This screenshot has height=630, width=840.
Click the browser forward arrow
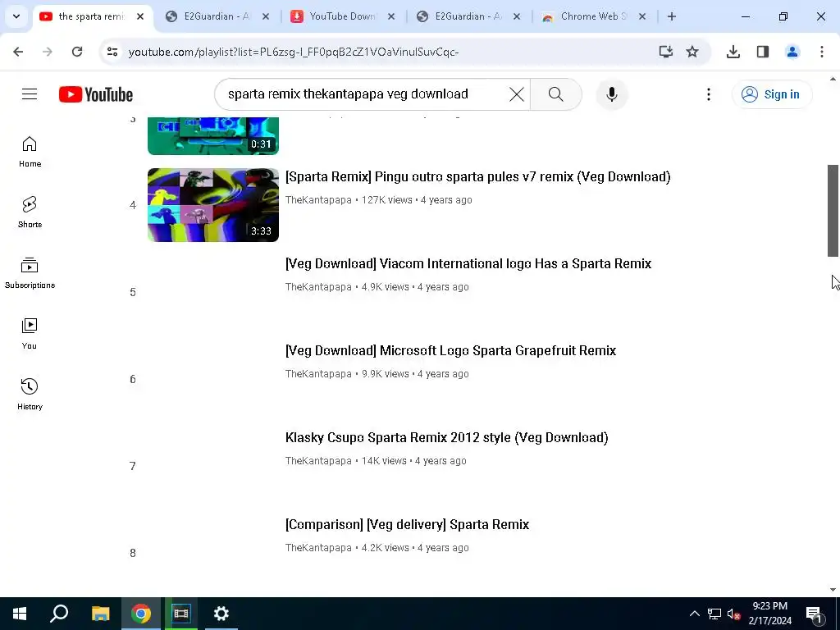click(x=48, y=52)
